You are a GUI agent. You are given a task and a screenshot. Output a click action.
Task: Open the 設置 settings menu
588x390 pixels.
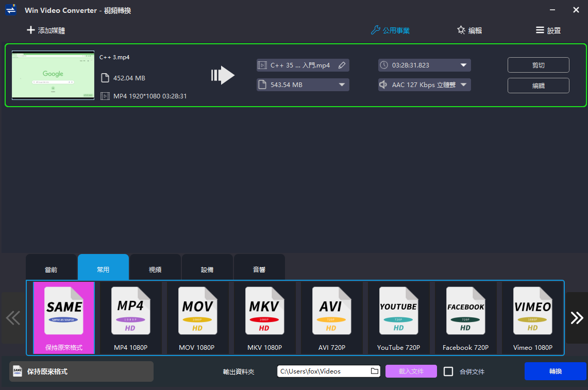[548, 30]
